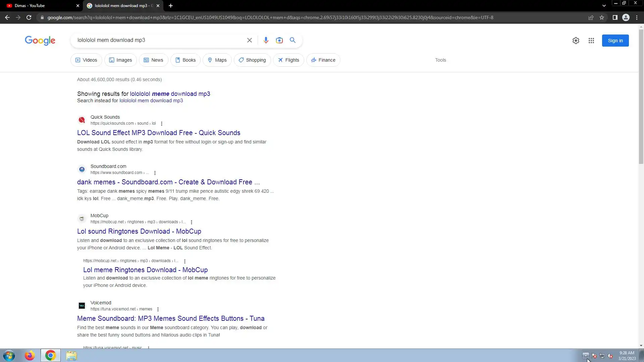Click the voice search microphone icon

click(266, 40)
